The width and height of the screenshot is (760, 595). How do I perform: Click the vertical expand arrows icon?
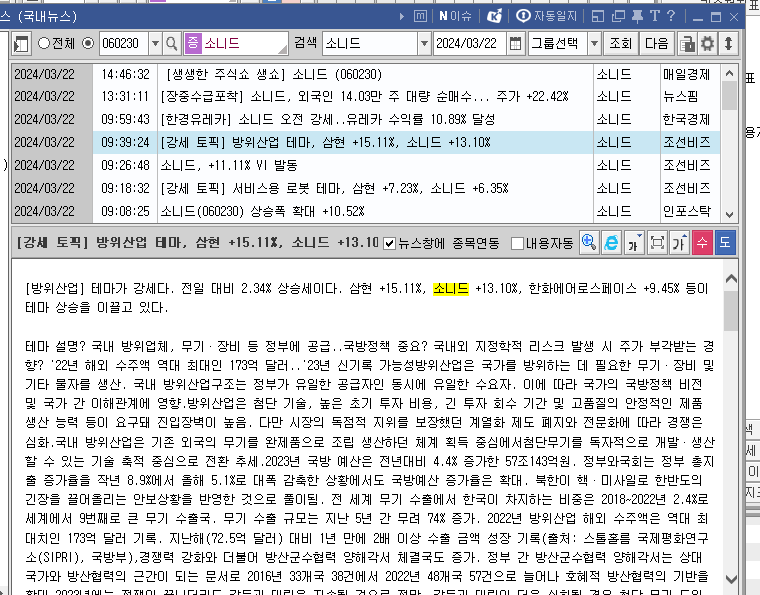728,44
